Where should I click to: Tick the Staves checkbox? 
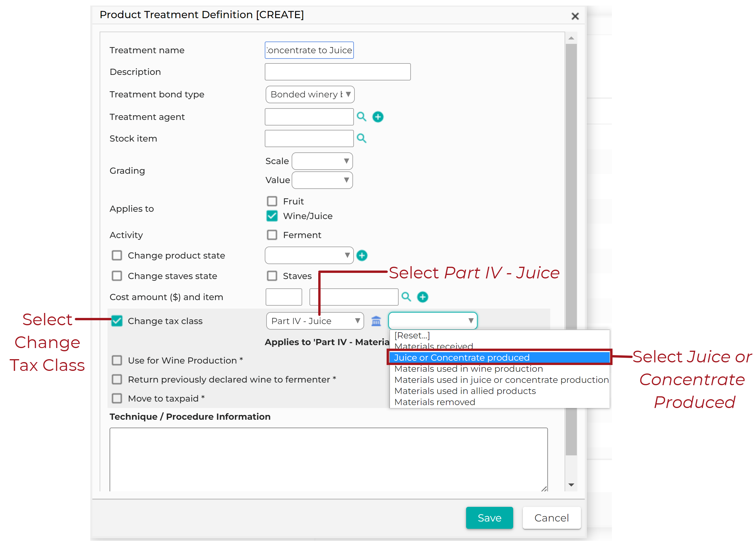(272, 276)
